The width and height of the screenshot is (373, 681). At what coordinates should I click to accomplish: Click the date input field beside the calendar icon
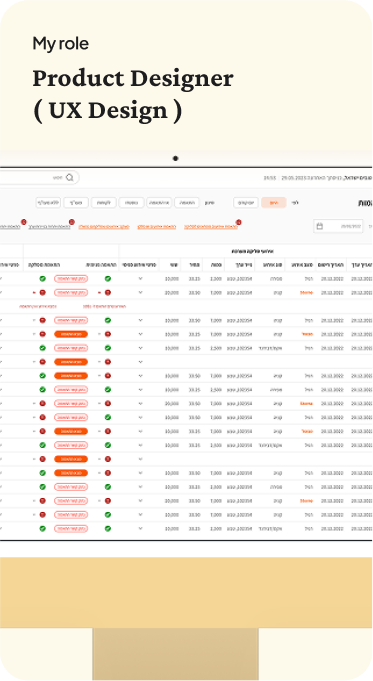[x=338, y=226]
